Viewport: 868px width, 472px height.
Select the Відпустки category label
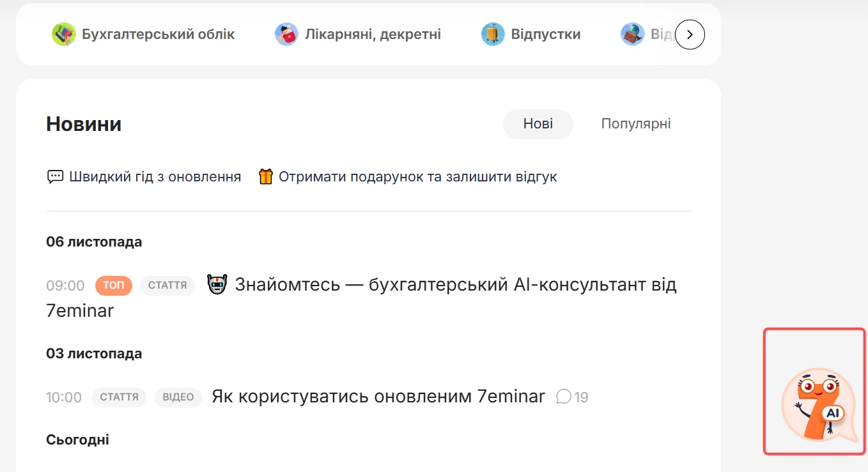pos(546,34)
